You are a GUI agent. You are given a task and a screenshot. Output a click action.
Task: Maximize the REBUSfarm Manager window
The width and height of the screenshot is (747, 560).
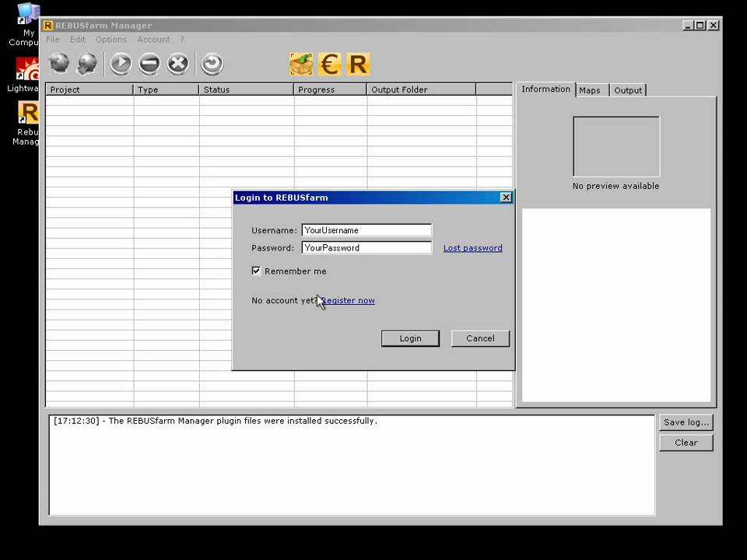point(700,25)
